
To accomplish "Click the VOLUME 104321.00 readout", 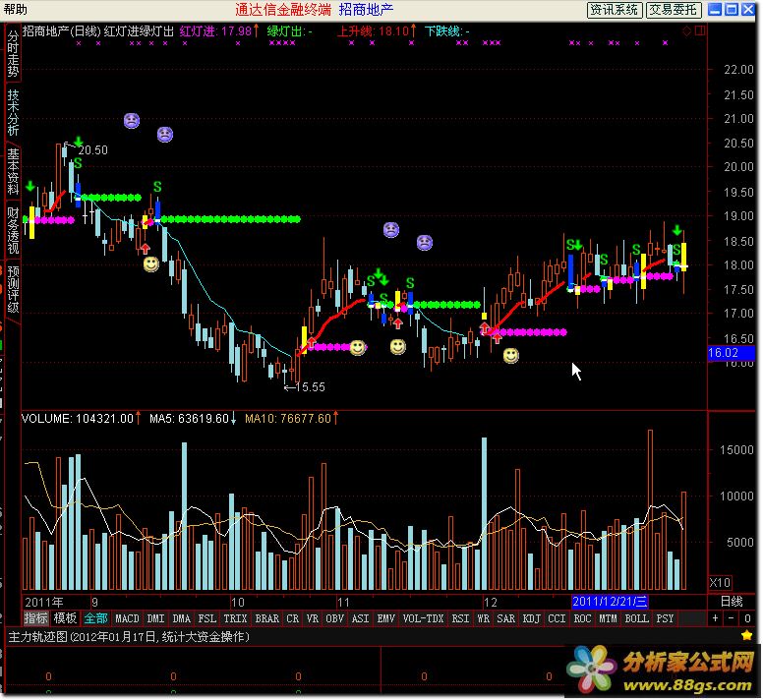I will (82, 419).
